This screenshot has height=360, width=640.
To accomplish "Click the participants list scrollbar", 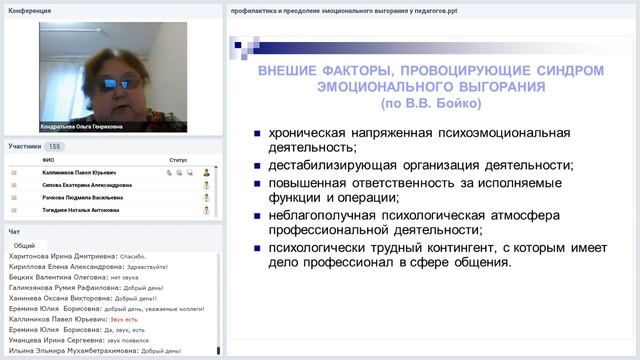I will tap(216, 191).
